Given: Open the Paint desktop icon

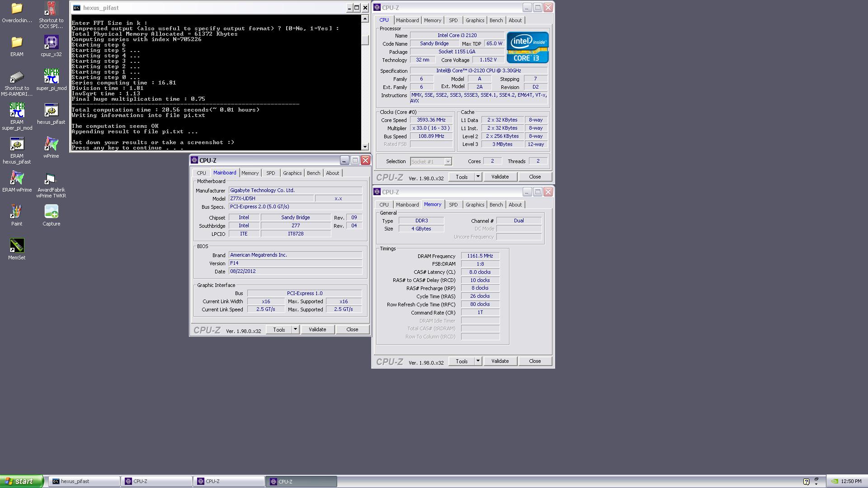Looking at the screenshot, I should tap(17, 216).
